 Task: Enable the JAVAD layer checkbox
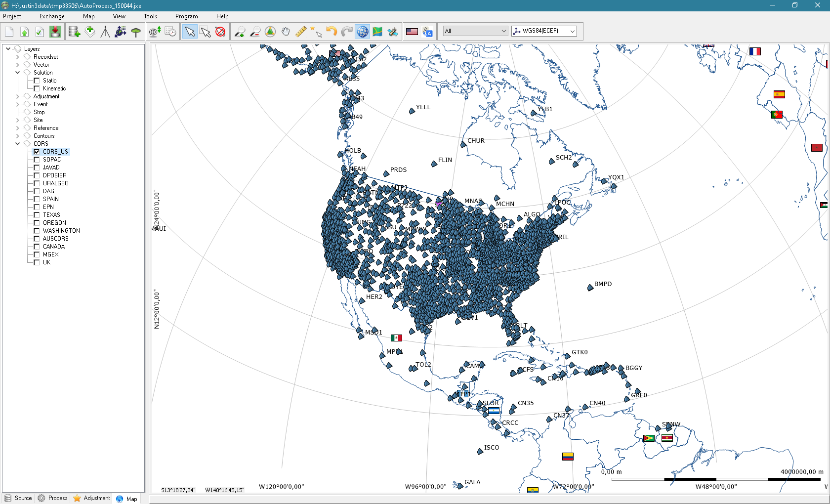coord(37,168)
